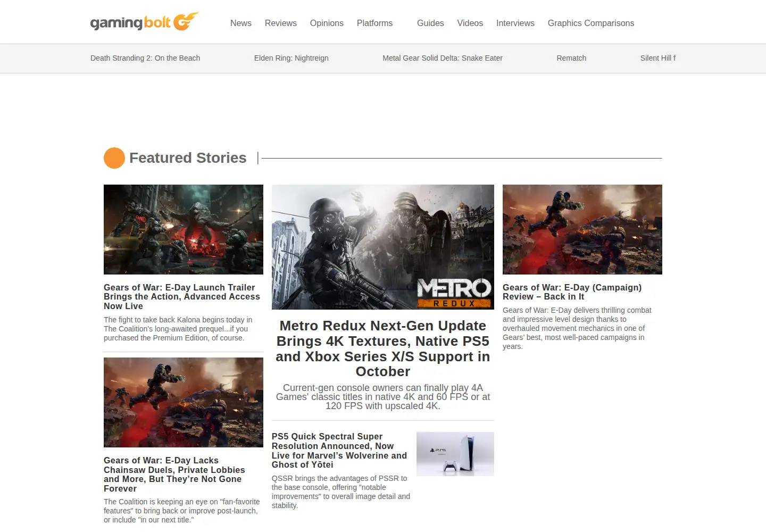
Task: Open the Rematch game link
Action: point(571,58)
